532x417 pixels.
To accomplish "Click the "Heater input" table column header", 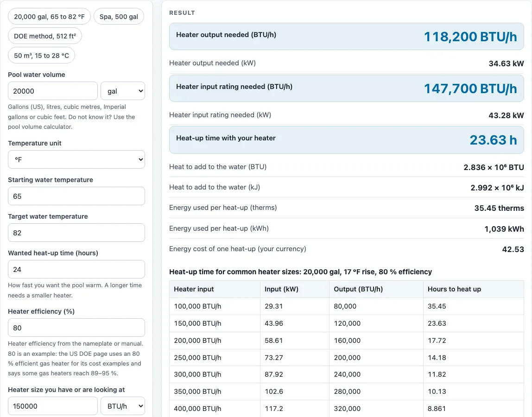I will (x=194, y=289).
